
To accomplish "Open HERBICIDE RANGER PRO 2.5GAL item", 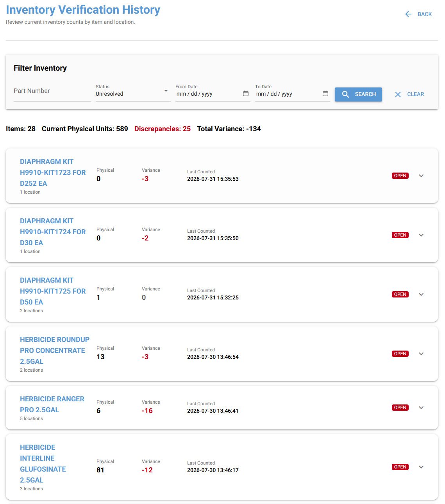I will 52,404.
